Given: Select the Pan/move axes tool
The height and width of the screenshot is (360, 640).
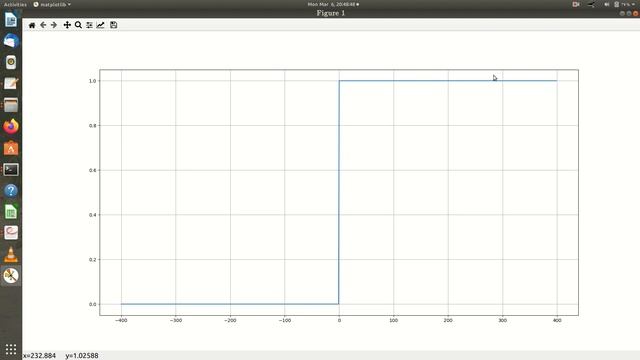Looking at the screenshot, I should (x=67, y=25).
